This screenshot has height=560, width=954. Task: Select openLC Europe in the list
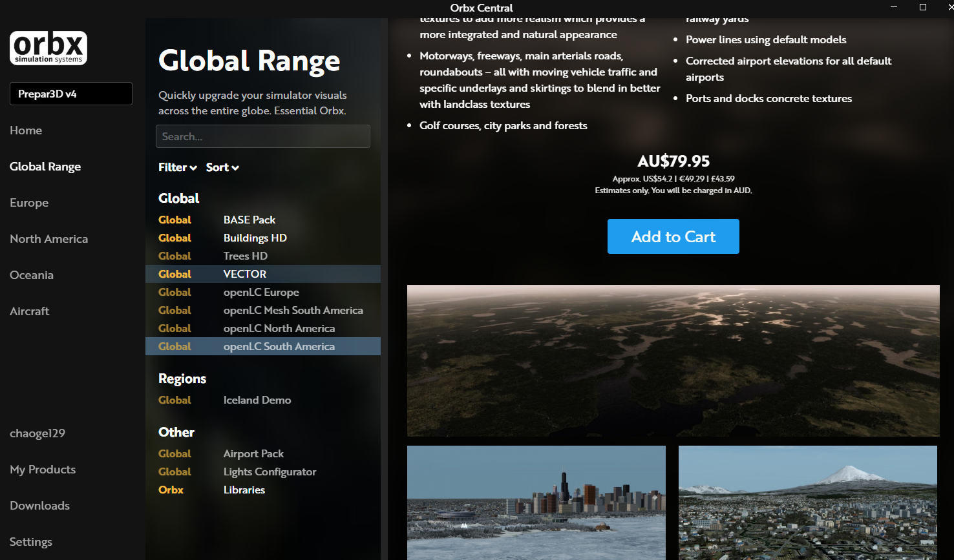[x=263, y=292]
